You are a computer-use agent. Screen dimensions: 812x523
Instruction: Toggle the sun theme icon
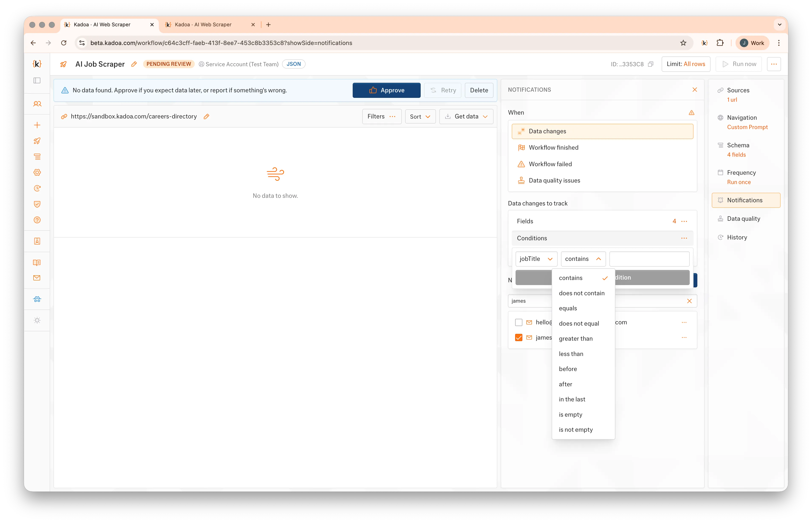tap(37, 320)
